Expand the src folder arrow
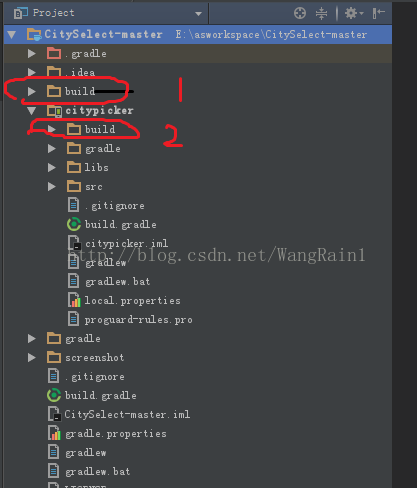This screenshot has width=417, height=488. pyautogui.click(x=52, y=186)
